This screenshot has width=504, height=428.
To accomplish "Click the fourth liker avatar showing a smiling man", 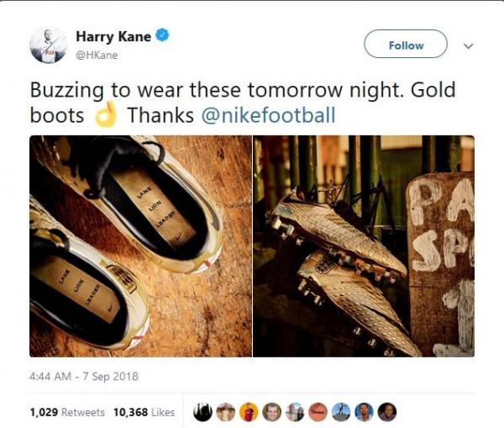I will (271, 412).
